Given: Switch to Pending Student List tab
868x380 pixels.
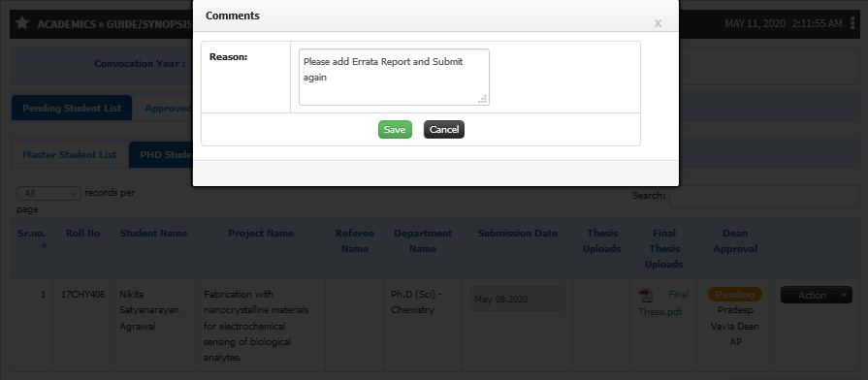Looking at the screenshot, I should tap(72, 108).
